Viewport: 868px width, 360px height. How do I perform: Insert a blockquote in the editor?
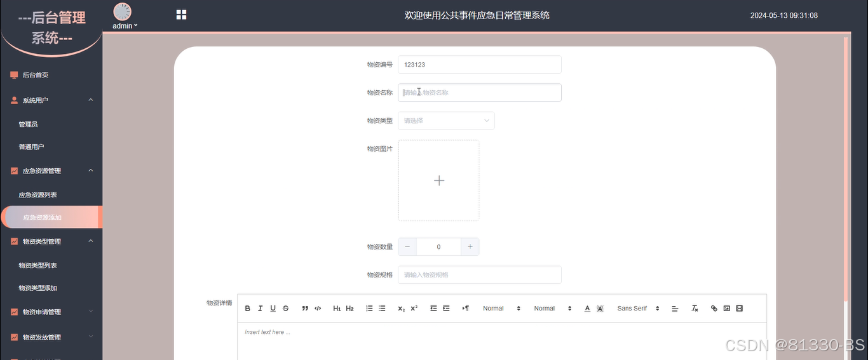(305, 309)
